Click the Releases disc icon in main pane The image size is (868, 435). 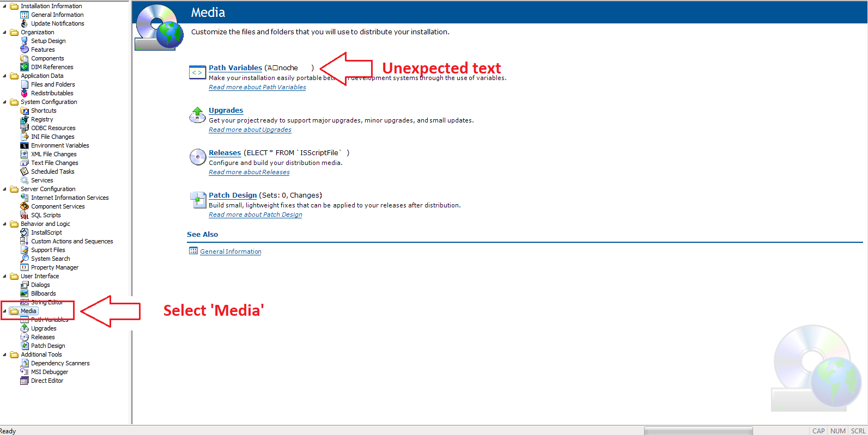pos(197,157)
